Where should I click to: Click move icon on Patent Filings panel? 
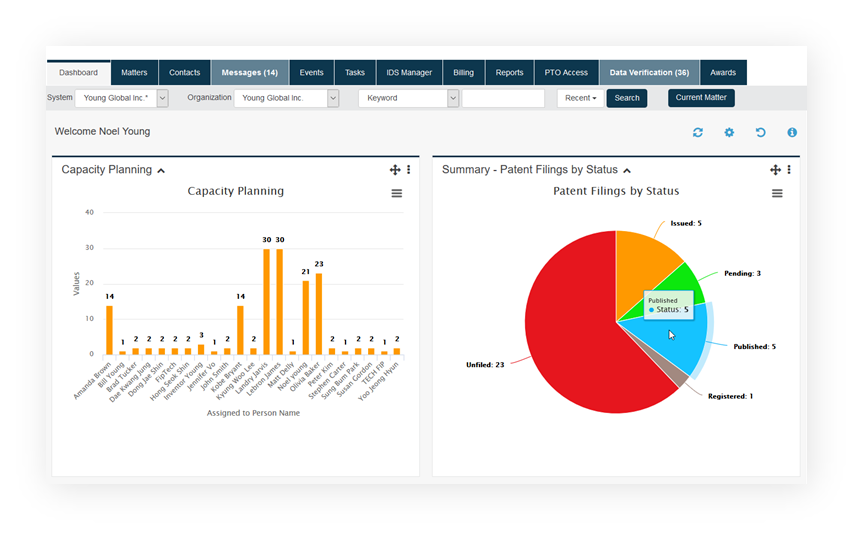point(775,170)
